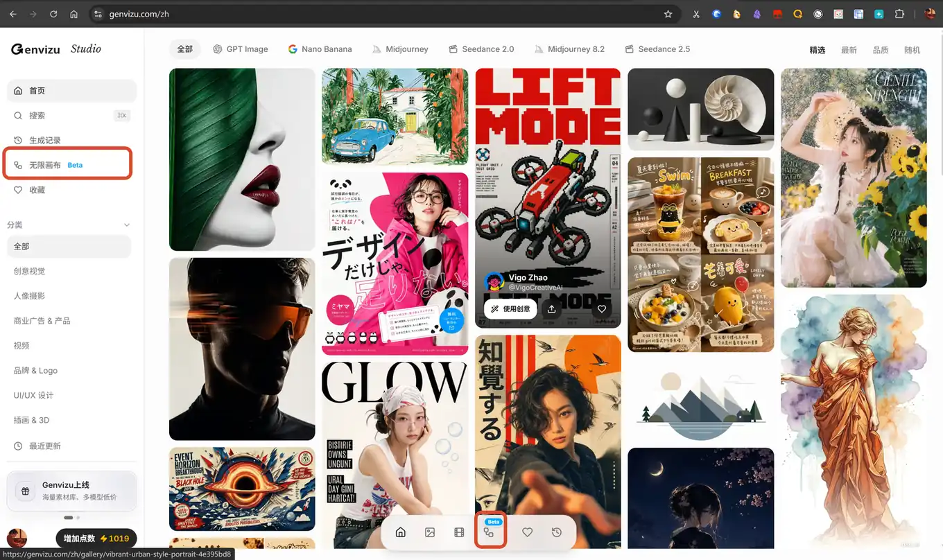This screenshot has height=560, width=943.
Task: Open video film icon in the bottom dock
Action: click(459, 532)
